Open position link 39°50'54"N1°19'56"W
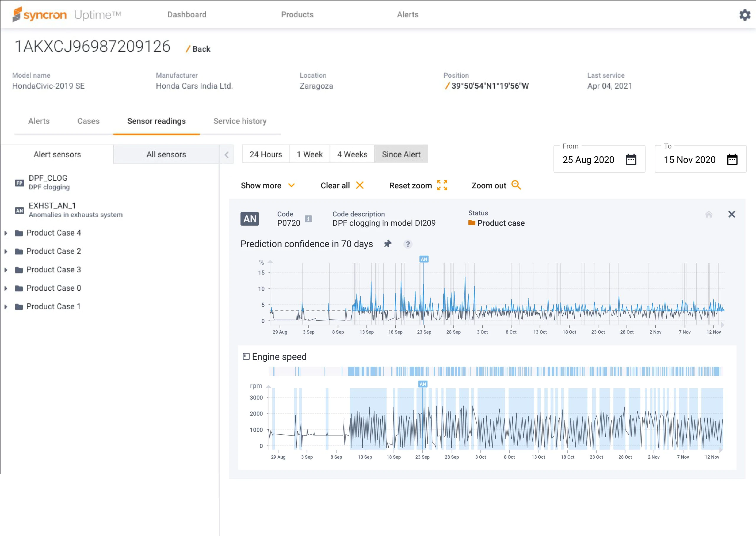The height and width of the screenshot is (536, 756). point(490,86)
